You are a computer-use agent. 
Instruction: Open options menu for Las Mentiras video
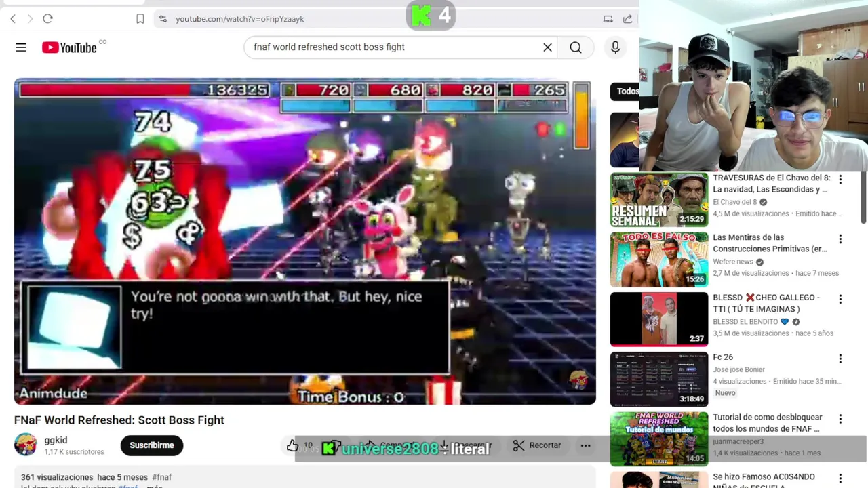[x=840, y=239]
